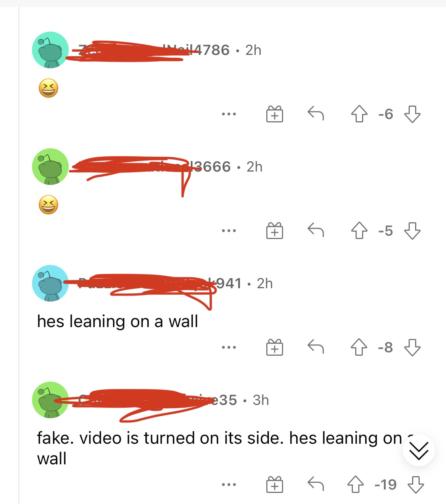Open the avatar of user ending 3666

(50, 167)
